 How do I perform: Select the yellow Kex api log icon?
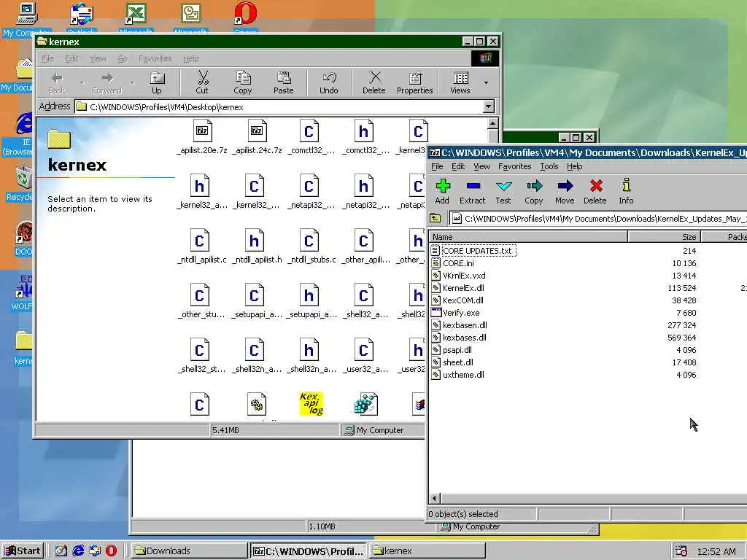click(x=311, y=404)
